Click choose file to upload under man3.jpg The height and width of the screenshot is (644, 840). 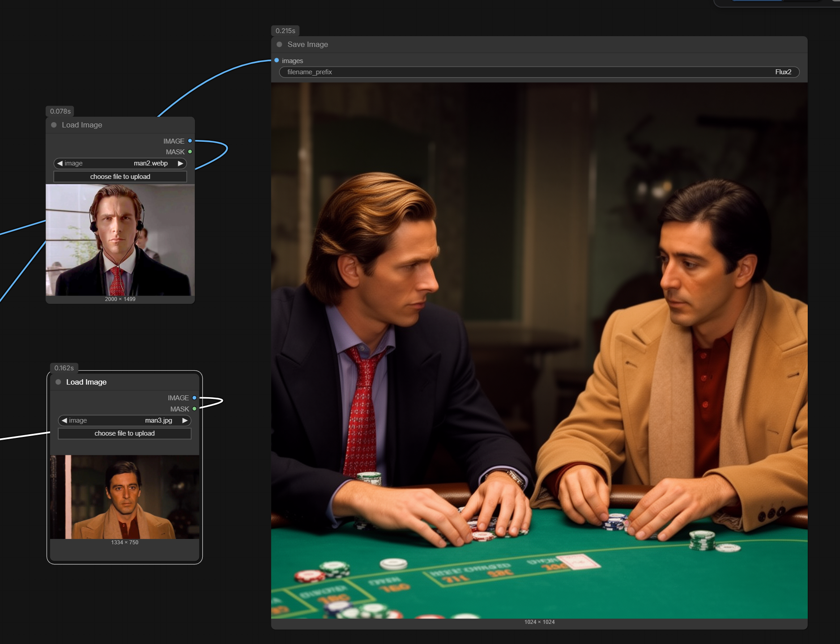point(124,433)
